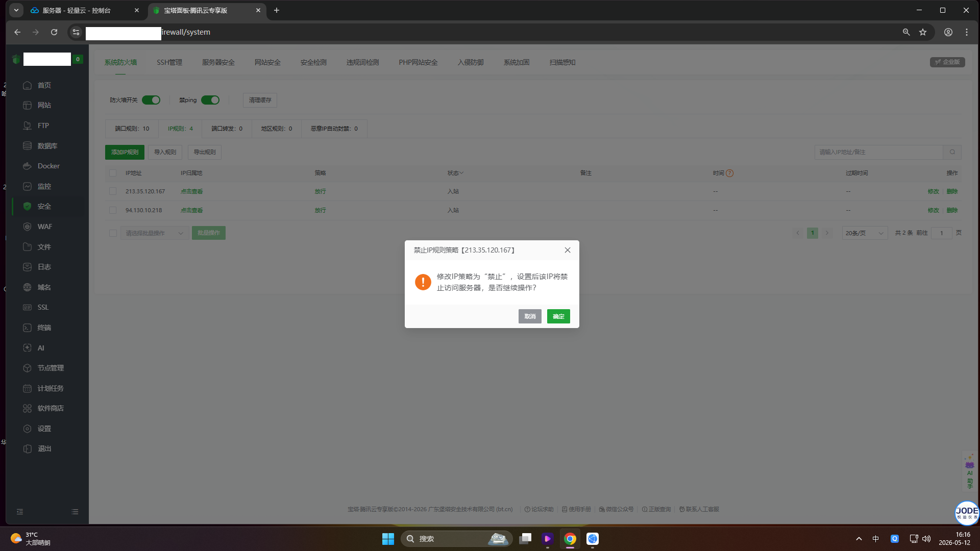Bookmark this page with star icon
The image size is (980, 551).
click(923, 32)
